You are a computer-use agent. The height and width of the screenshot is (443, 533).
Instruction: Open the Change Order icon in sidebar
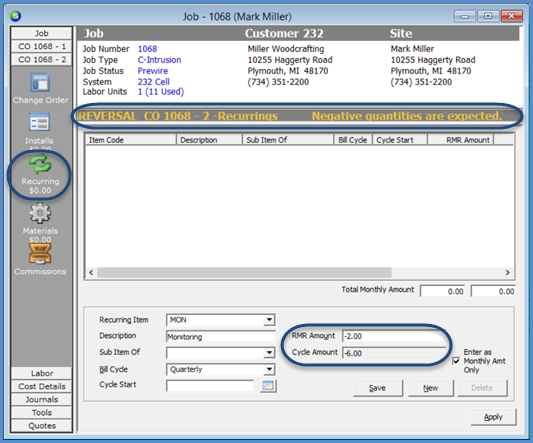(40, 82)
